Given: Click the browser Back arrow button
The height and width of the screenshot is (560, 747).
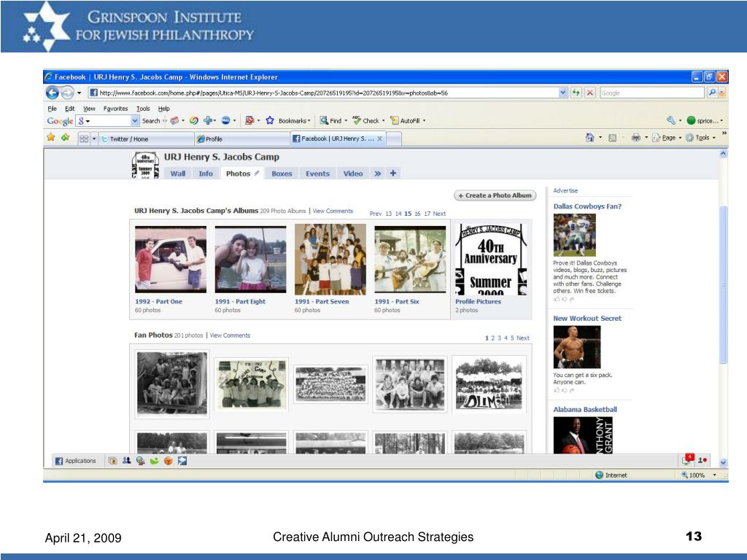Looking at the screenshot, I should (53, 93).
